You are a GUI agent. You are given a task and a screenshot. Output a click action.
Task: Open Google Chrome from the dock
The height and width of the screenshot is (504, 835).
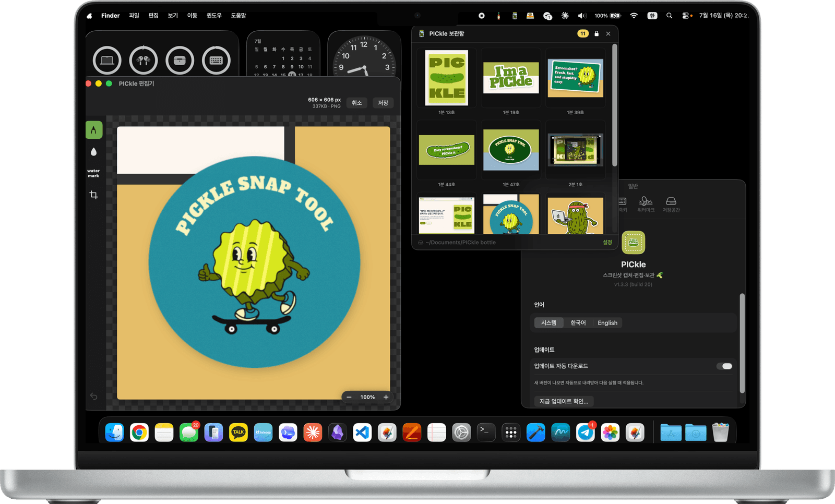[139, 433]
